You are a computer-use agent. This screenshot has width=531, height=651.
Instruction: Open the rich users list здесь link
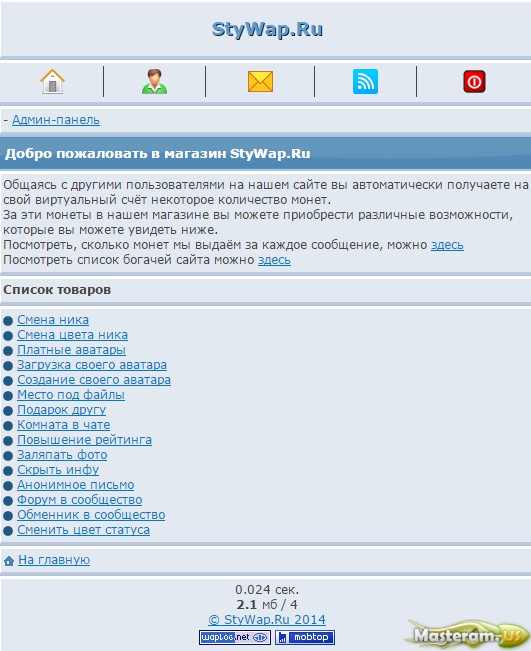point(274,260)
